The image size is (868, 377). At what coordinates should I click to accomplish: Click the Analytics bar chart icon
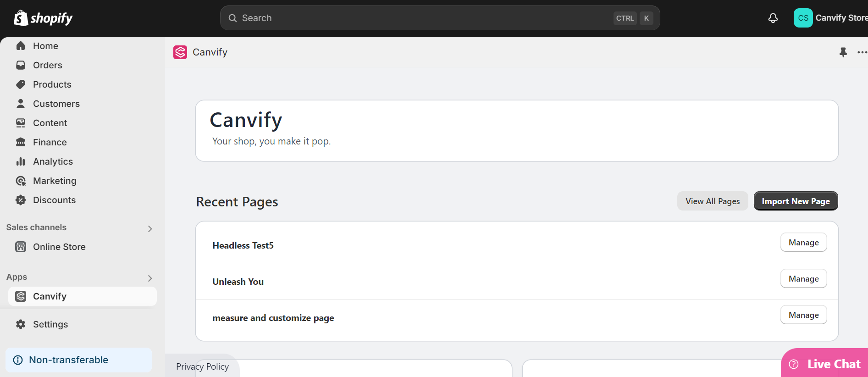pyautogui.click(x=21, y=161)
